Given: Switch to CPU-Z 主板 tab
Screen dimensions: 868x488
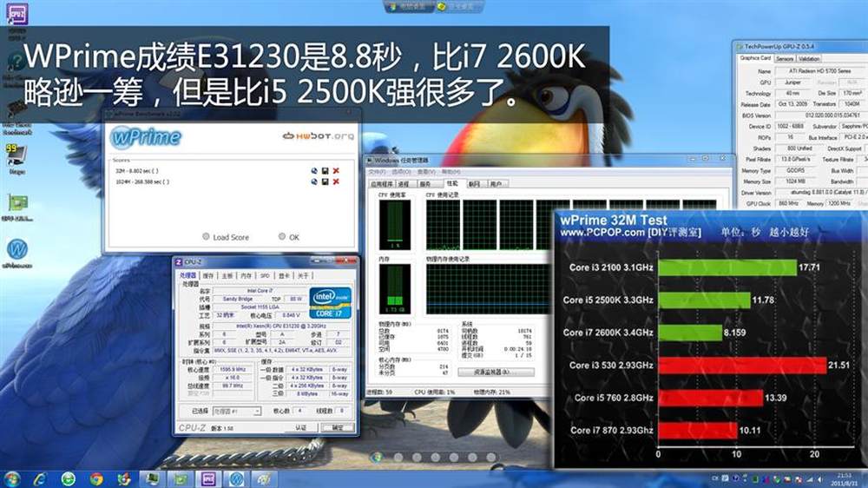Looking at the screenshot, I should click(227, 275).
